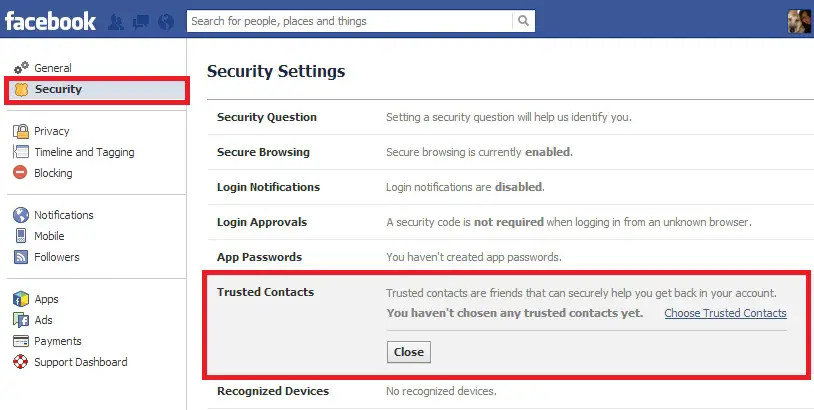Open the notifications globe icon in header
The width and height of the screenshot is (814, 410).
tap(166, 22)
